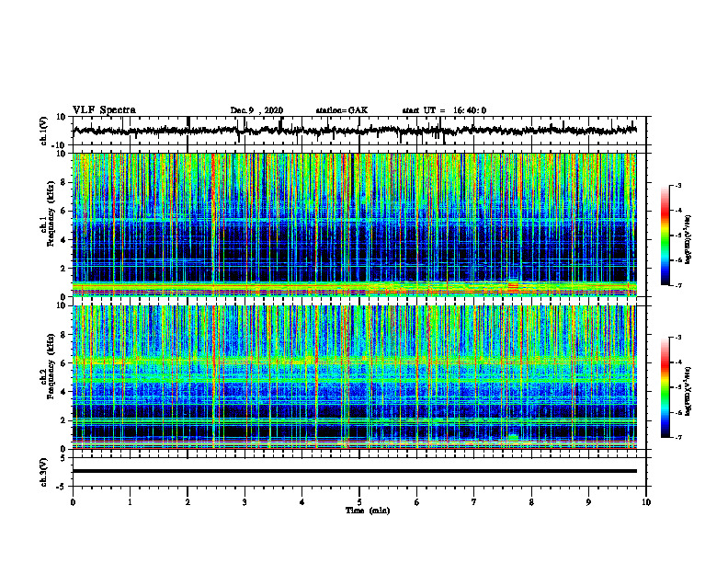Image resolution: width=728 pixels, height=563 pixels.
Task: Click the "5" tick on the ch.3(V) axis
Action: pyautogui.click(x=64, y=457)
